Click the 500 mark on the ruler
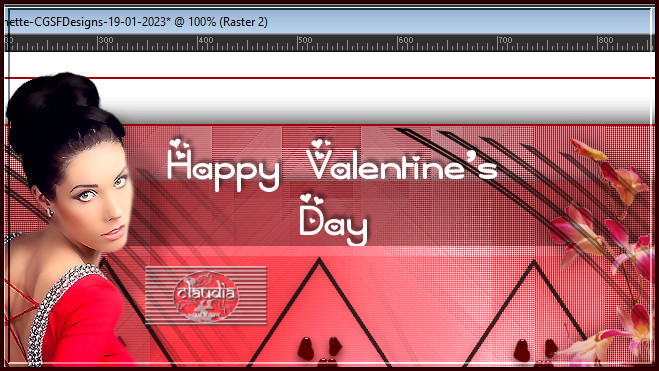 pyautogui.click(x=306, y=40)
